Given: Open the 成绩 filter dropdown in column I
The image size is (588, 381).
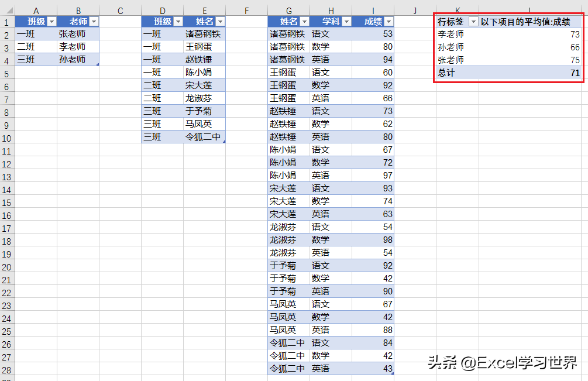Looking at the screenshot, I should click(389, 22).
